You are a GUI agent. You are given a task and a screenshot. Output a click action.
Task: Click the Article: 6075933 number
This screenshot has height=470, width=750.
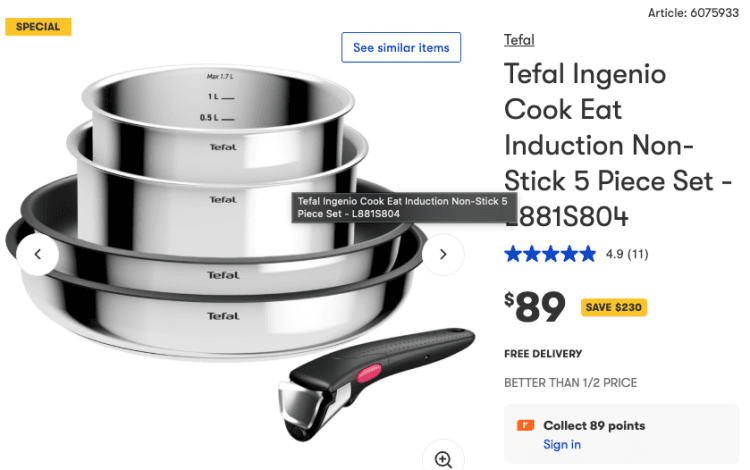pos(693,13)
